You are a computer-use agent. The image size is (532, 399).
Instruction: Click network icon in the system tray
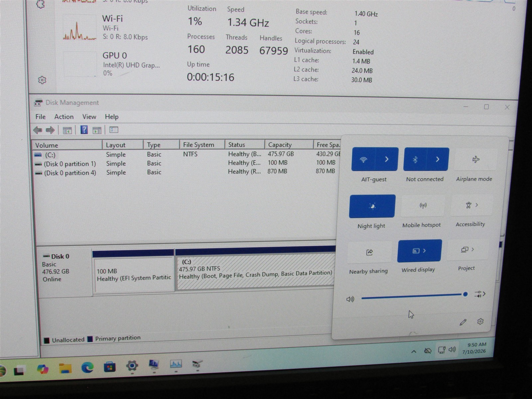tap(442, 350)
